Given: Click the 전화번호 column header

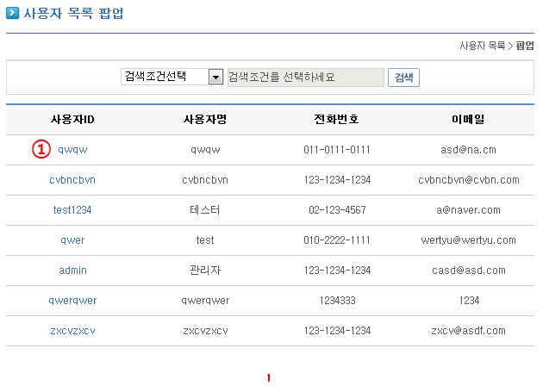Looking at the screenshot, I should (336, 119).
